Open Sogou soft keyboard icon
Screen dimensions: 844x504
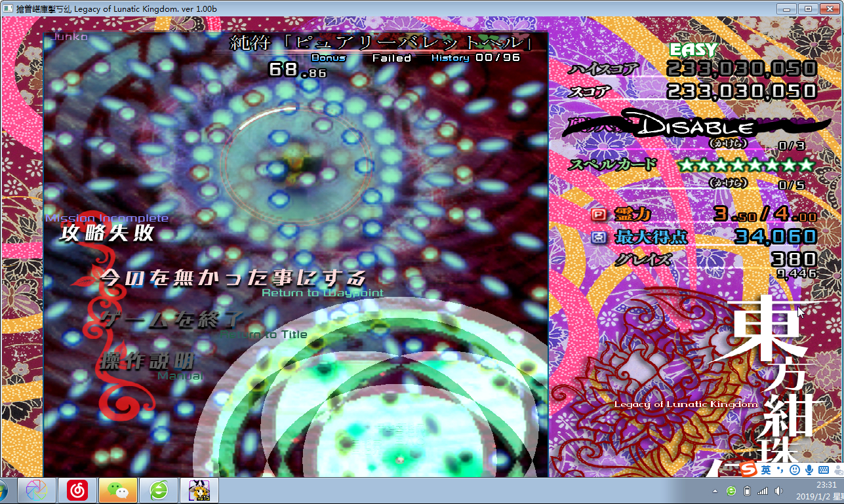coord(824,470)
